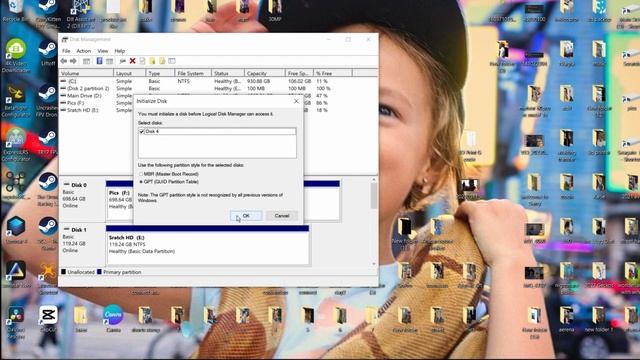640x360 pixels.
Task: Sort by the File System column header
Action: [193, 73]
